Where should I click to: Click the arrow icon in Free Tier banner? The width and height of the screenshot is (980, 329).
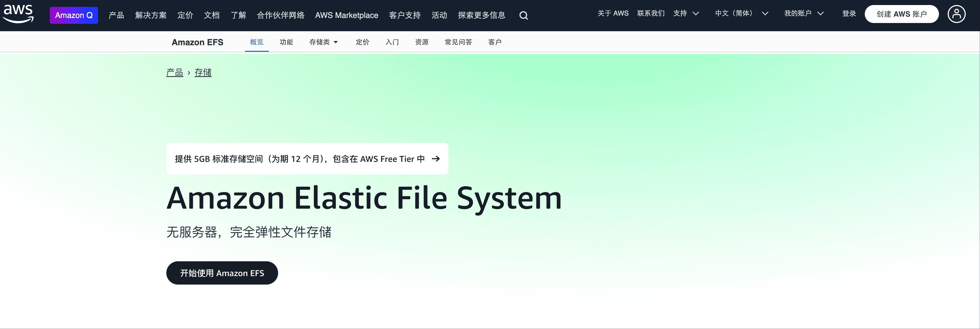(x=436, y=159)
